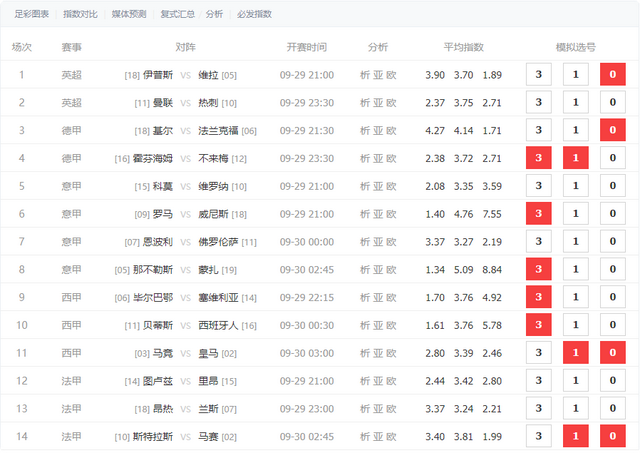The height and width of the screenshot is (453, 640).
Task: Switch to the 指数对比 tab
Action: [x=82, y=14]
